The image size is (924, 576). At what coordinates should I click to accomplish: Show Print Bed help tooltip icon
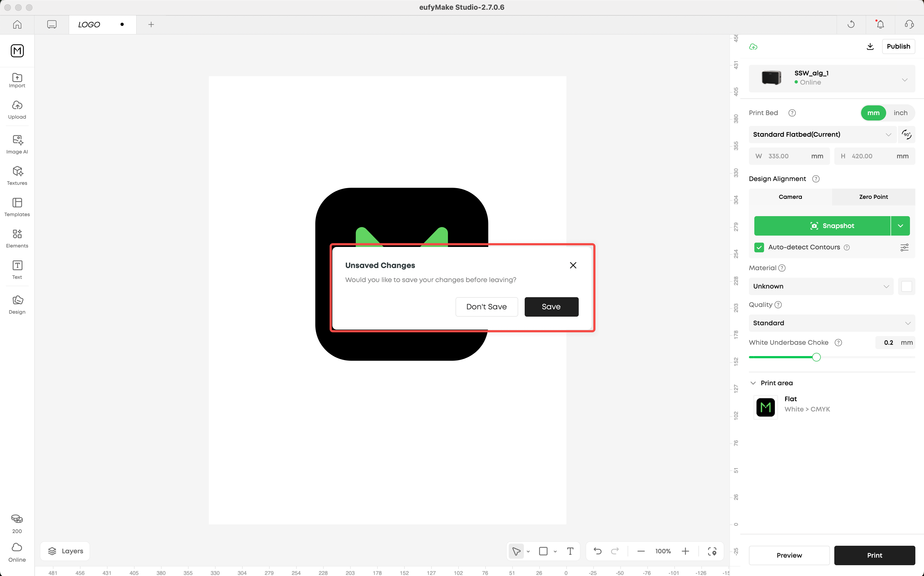tap(792, 113)
